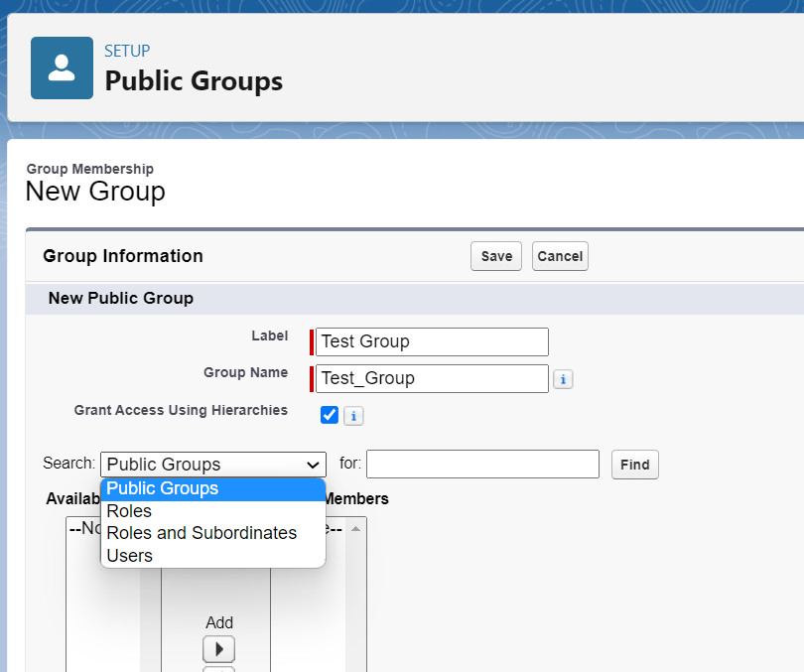
Task: Focus the Group Name text field
Action: click(432, 378)
